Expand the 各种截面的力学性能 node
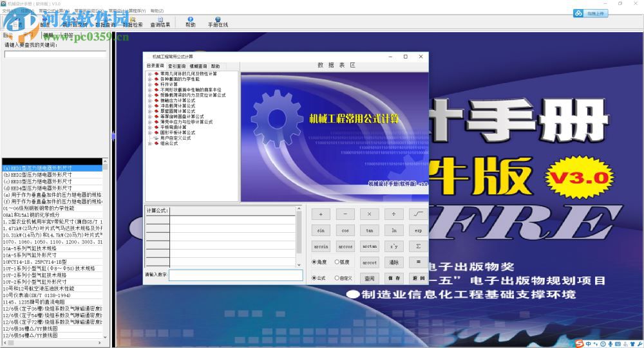The width and height of the screenshot is (644, 348). coord(150,79)
